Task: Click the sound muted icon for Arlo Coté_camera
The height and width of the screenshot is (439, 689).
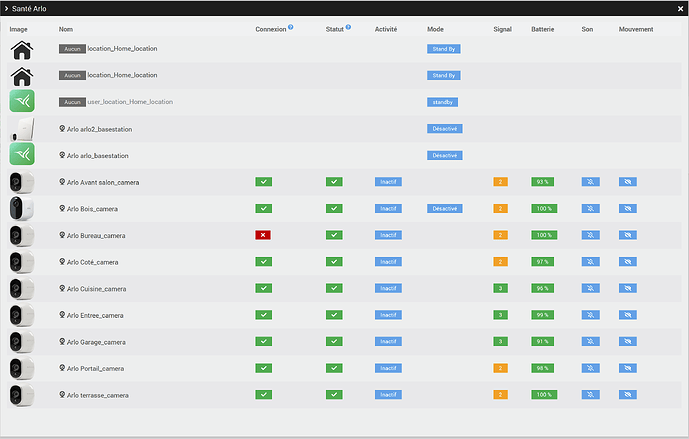Action: pyautogui.click(x=591, y=262)
